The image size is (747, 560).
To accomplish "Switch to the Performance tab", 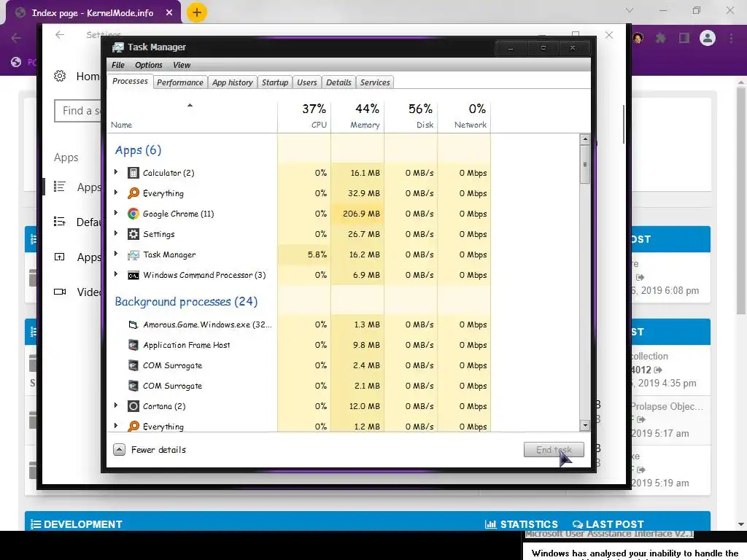I will coord(180,82).
